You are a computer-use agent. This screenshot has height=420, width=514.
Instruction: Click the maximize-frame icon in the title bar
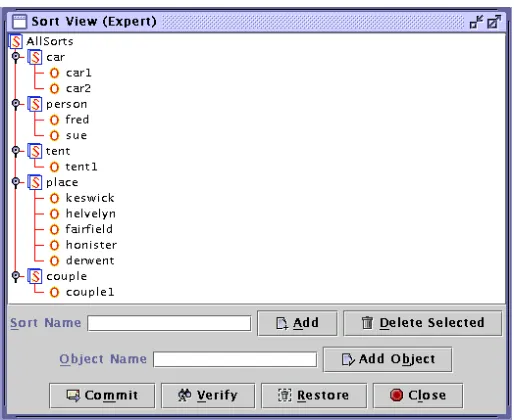click(494, 22)
